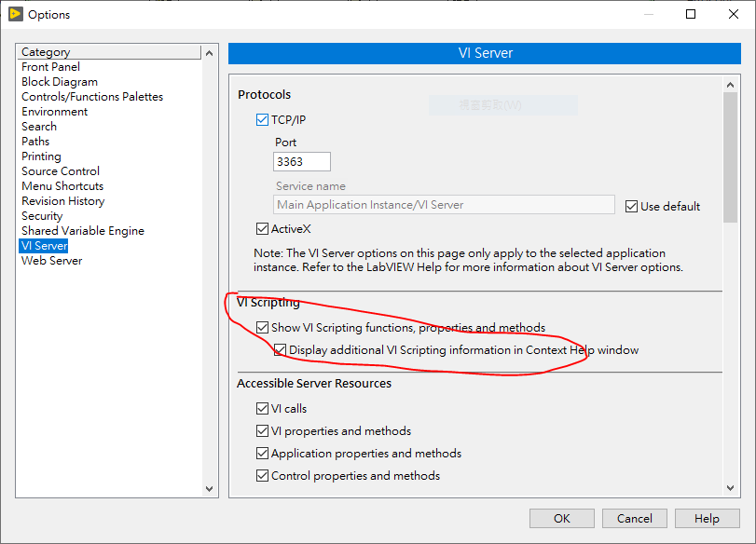Screen dimensions: 756x544
Task: Confirm changes with the OK button
Action: tap(561, 518)
